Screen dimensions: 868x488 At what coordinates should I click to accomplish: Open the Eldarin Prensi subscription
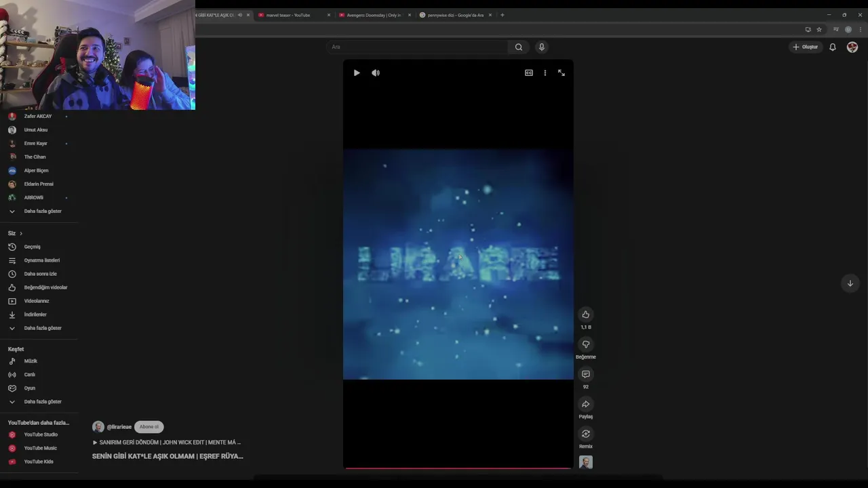click(39, 184)
